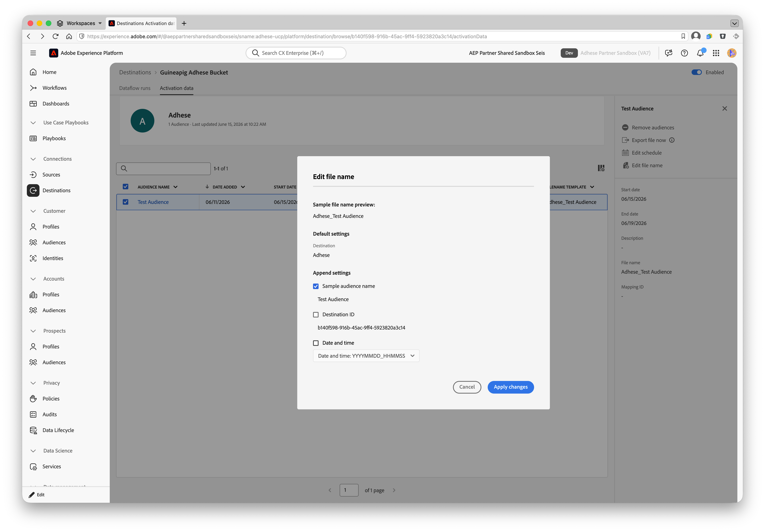The width and height of the screenshot is (765, 532).
Task: Click the audience search field
Action: [163, 168]
